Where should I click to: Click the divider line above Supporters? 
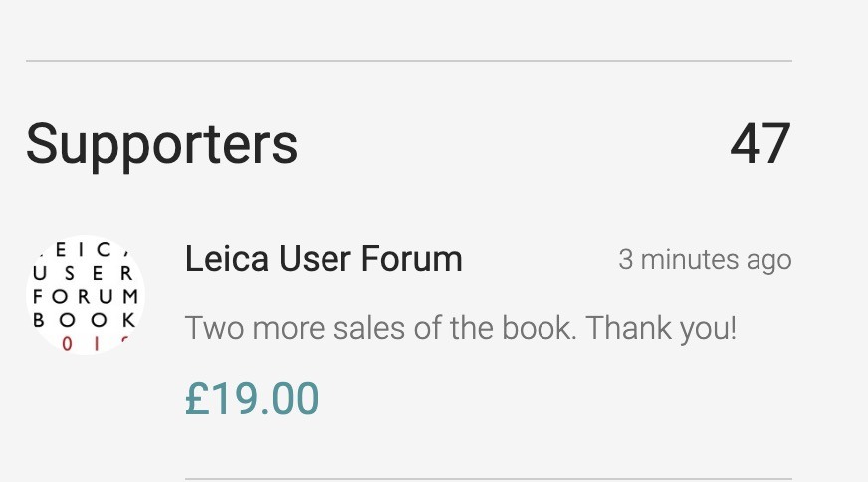click(408, 62)
